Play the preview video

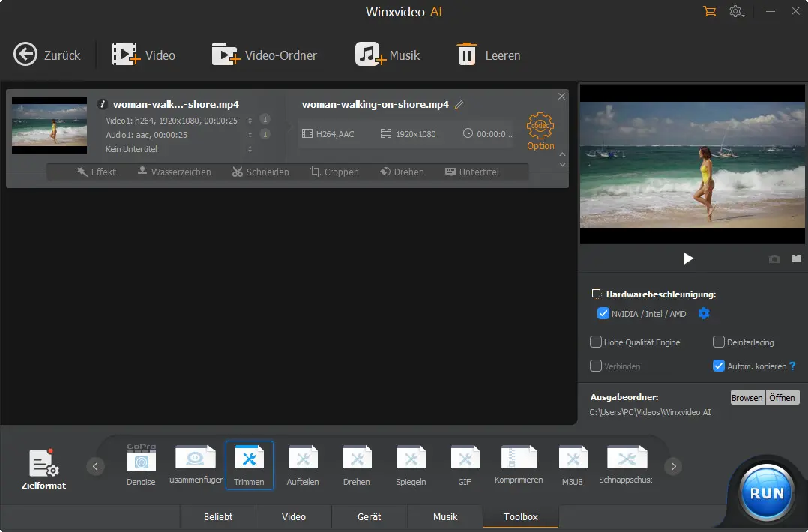click(688, 259)
